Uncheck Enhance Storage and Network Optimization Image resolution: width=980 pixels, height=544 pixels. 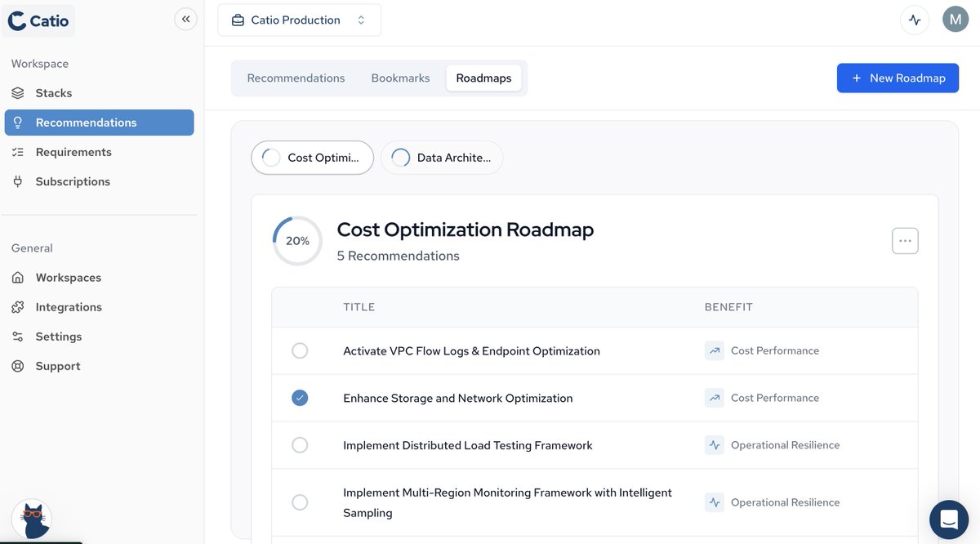[300, 399]
